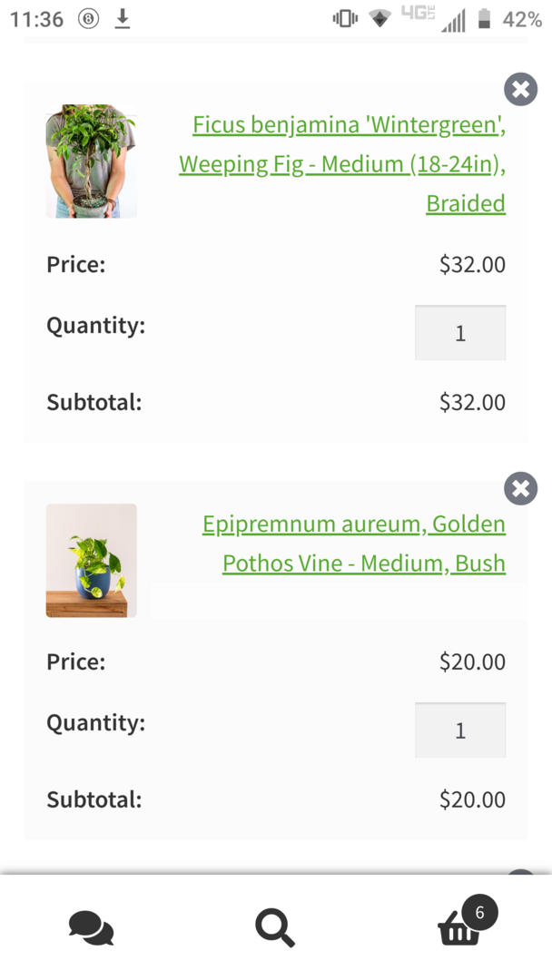Tap the circled 8 notification icon
The width and height of the screenshot is (552, 980).
[88, 19]
